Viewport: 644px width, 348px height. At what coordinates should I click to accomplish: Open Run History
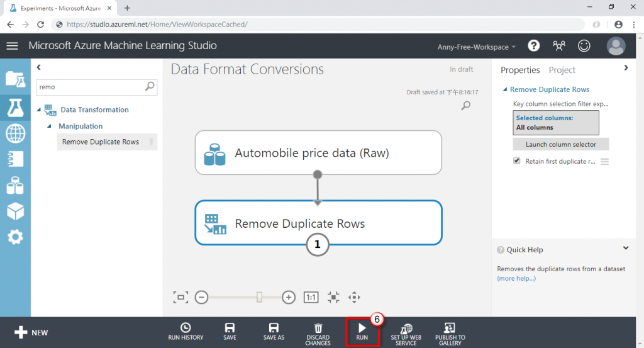tap(186, 332)
